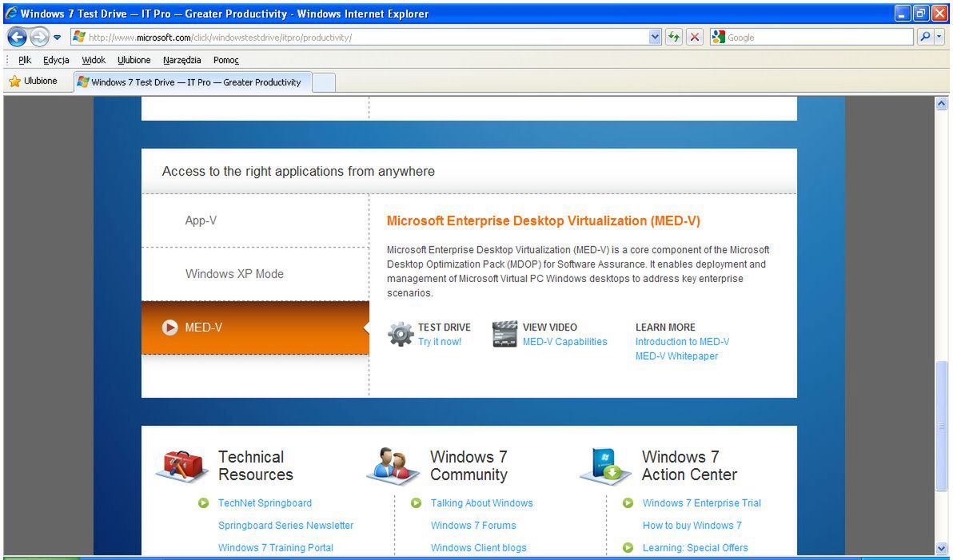Image resolution: width=953 pixels, height=560 pixels.
Task: Open the Edycja menu
Action: pyautogui.click(x=56, y=60)
